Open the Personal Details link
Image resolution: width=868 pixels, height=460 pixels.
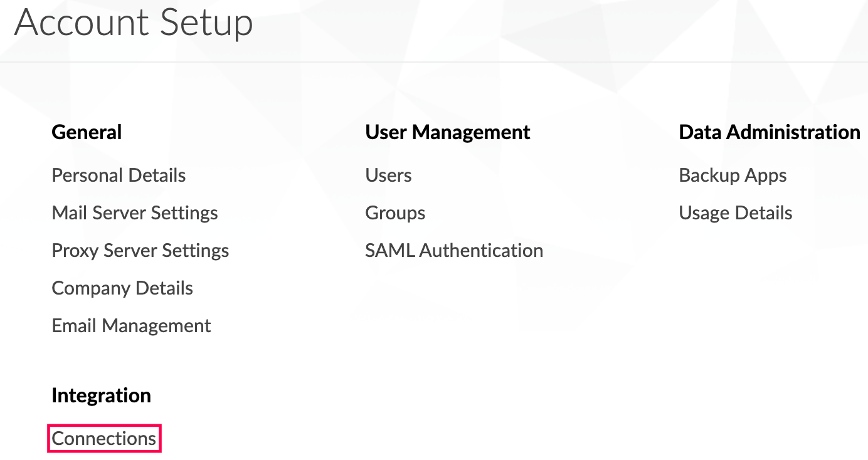pyautogui.click(x=119, y=175)
